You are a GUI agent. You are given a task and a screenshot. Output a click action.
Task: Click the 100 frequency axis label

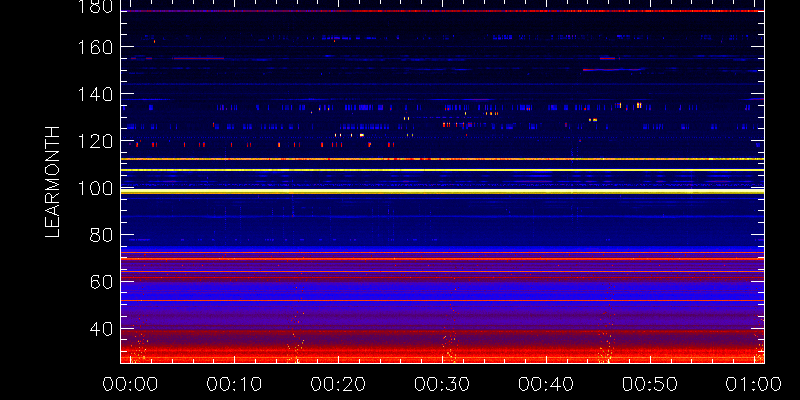(x=96, y=189)
